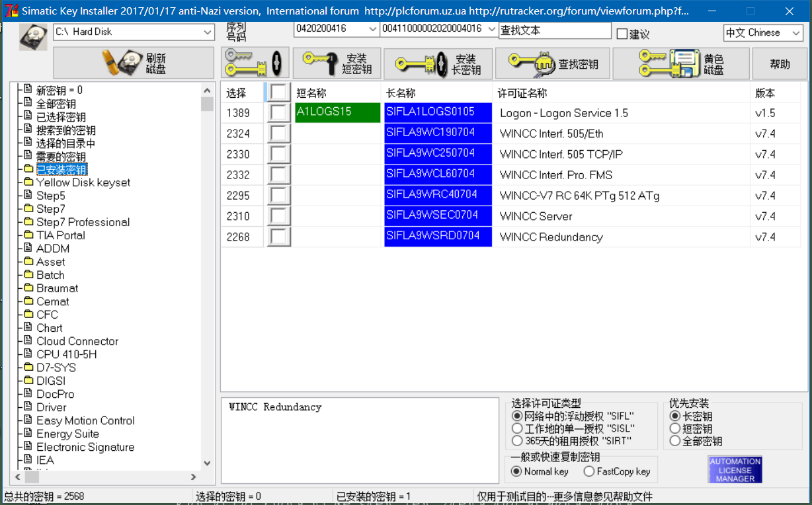Click the WINCC Redundancy description box
This screenshot has width=812, height=505.
[360, 440]
